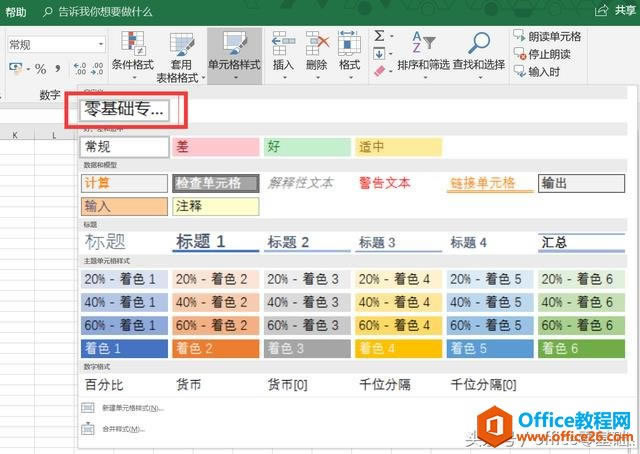Click Speak on Enter (输入时)

coord(537,72)
